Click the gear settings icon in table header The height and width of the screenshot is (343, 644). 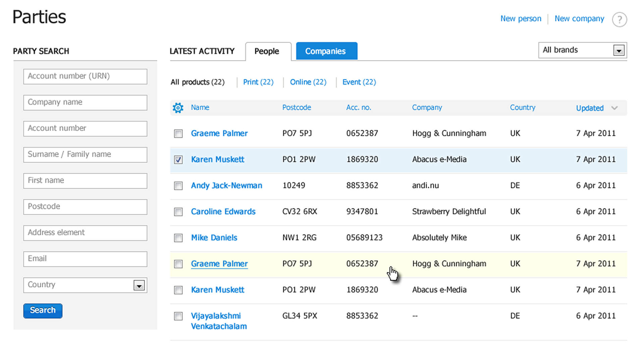[x=178, y=108]
